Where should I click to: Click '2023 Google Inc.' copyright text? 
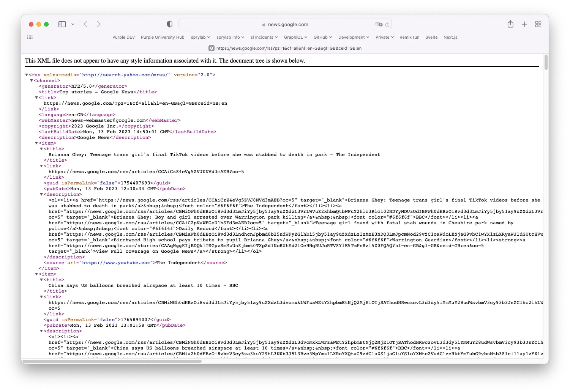(95, 126)
